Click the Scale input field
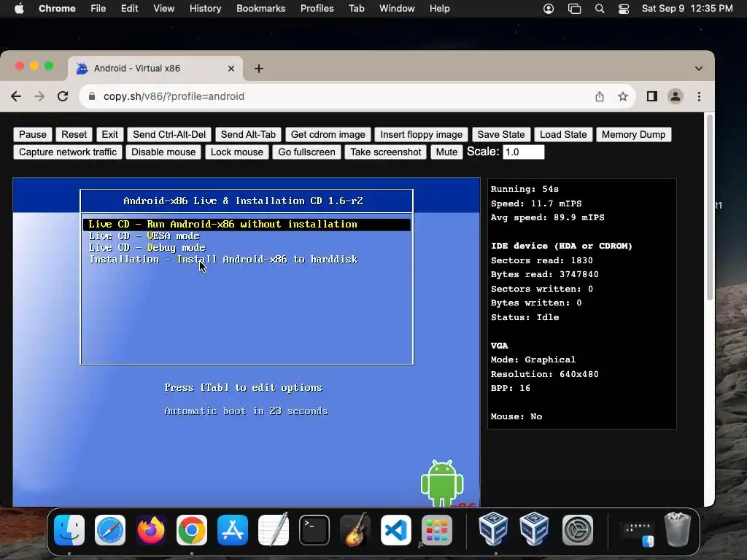This screenshot has height=560, width=747. (x=523, y=152)
